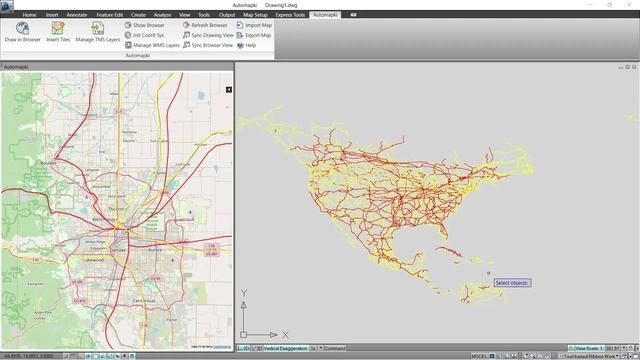Viewport: 640px width, 360px height.
Task: Click the Insert Tiles tool
Action: (58, 32)
